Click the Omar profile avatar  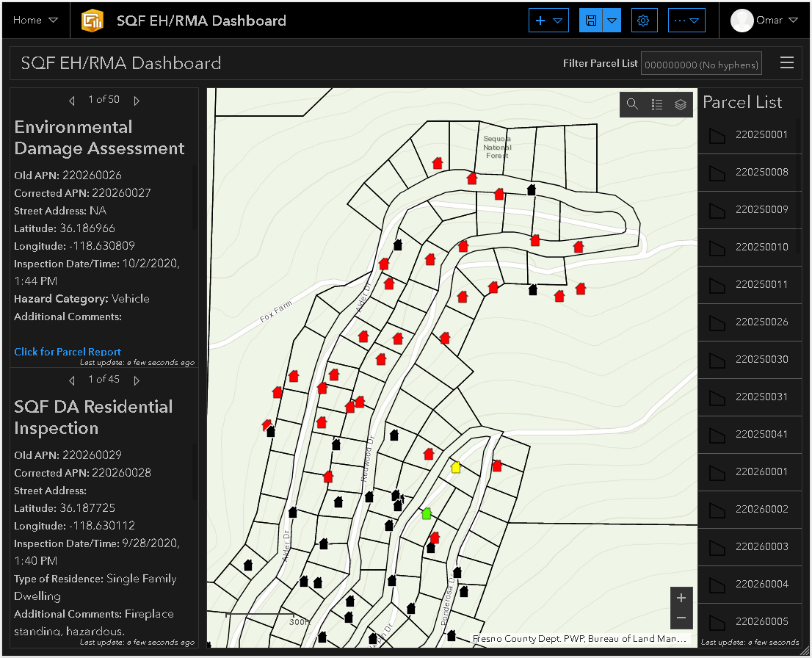tap(742, 21)
